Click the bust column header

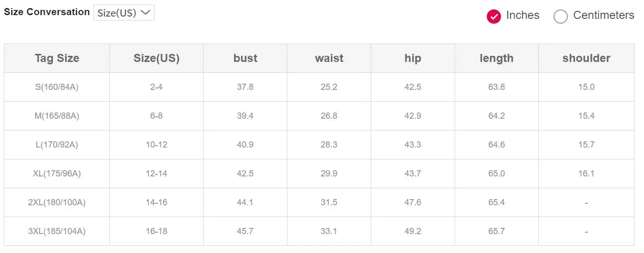click(x=245, y=58)
